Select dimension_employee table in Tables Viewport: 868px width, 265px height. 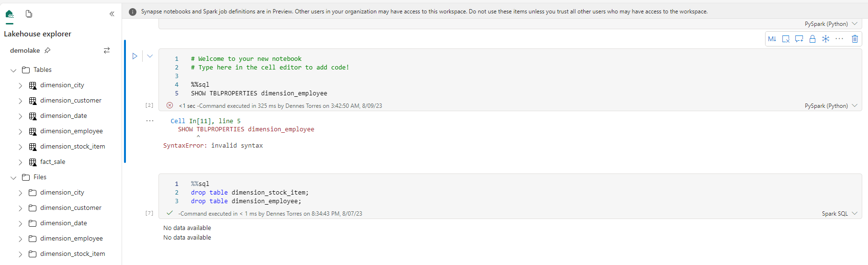(x=71, y=131)
